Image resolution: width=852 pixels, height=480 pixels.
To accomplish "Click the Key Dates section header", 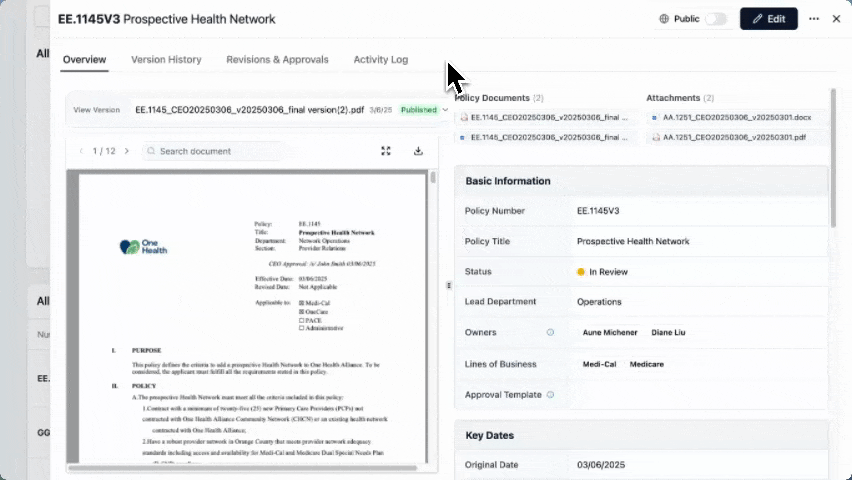I will click(641, 435).
